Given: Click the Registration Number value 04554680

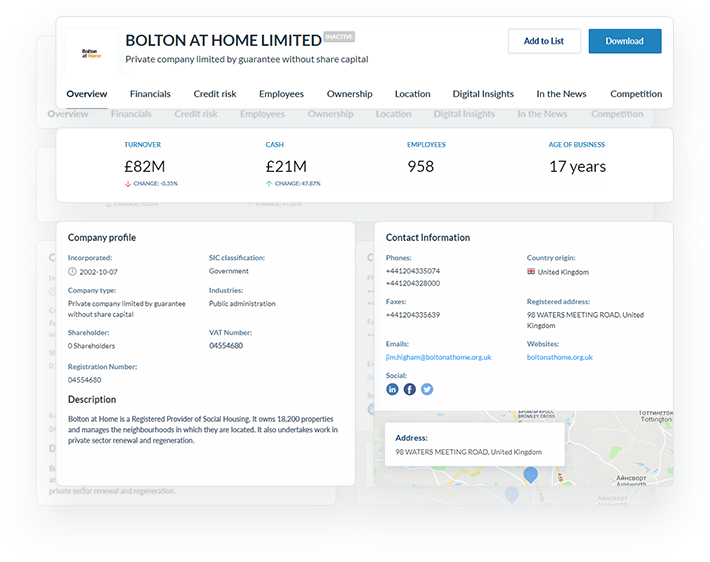Looking at the screenshot, I should 85,380.
